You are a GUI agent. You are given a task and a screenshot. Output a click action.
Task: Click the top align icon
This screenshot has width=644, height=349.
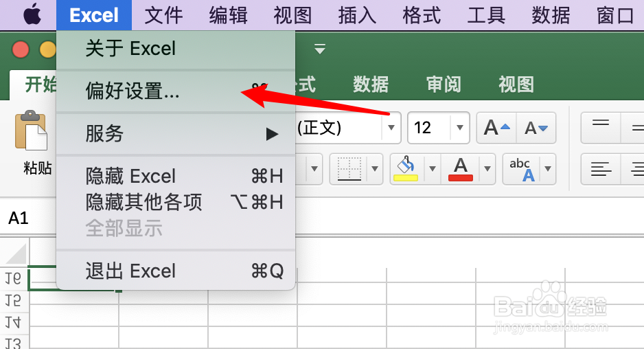601,128
